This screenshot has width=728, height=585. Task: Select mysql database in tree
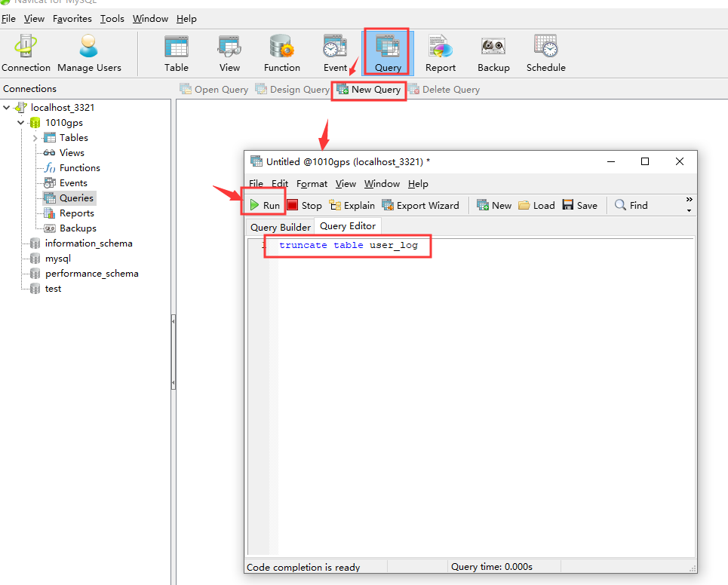pos(58,259)
